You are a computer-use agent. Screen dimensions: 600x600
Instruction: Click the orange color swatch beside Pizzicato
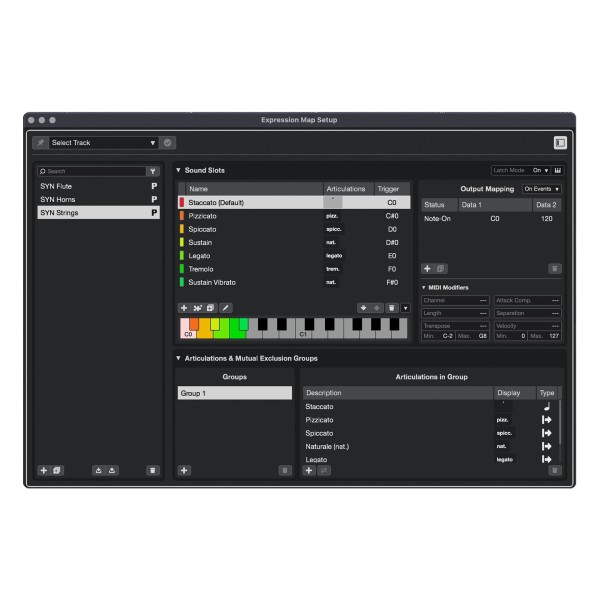pos(182,216)
